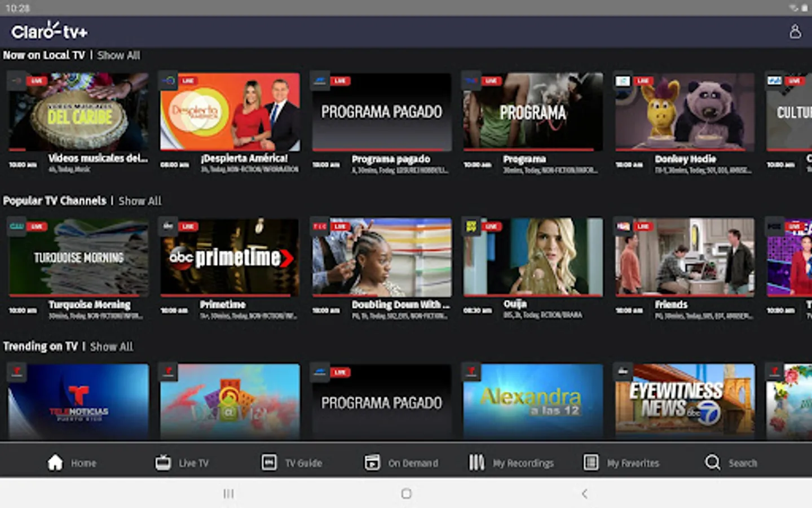Open Turquoise Morning thumbnail
Image resolution: width=812 pixels, height=508 pixels.
78,256
